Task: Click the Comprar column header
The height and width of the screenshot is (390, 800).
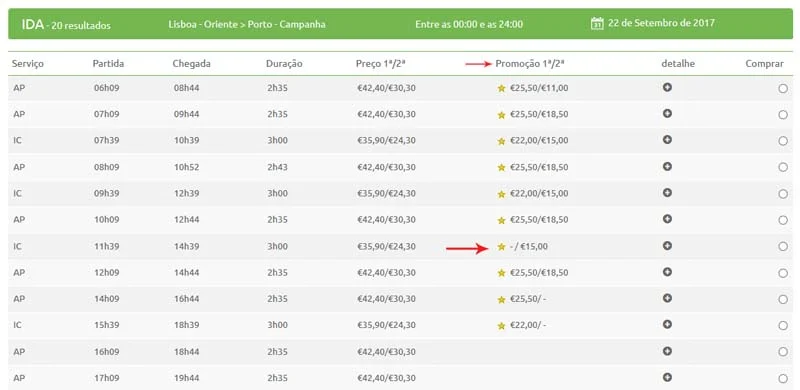Action: (x=764, y=64)
